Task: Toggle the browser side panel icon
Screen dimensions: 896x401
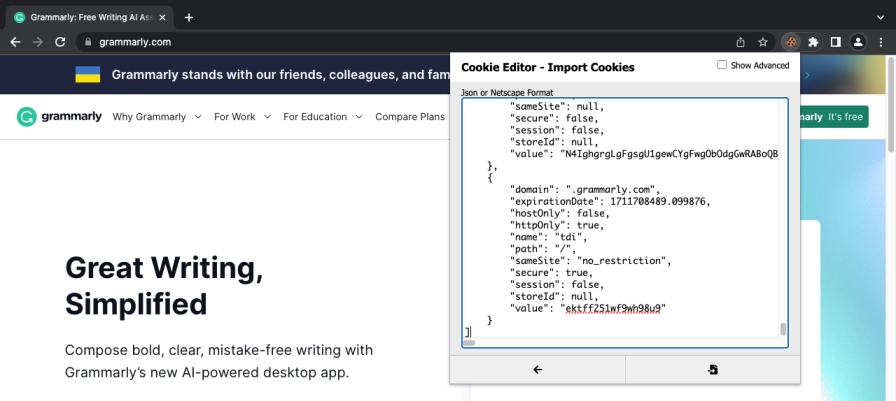Action: [x=835, y=42]
